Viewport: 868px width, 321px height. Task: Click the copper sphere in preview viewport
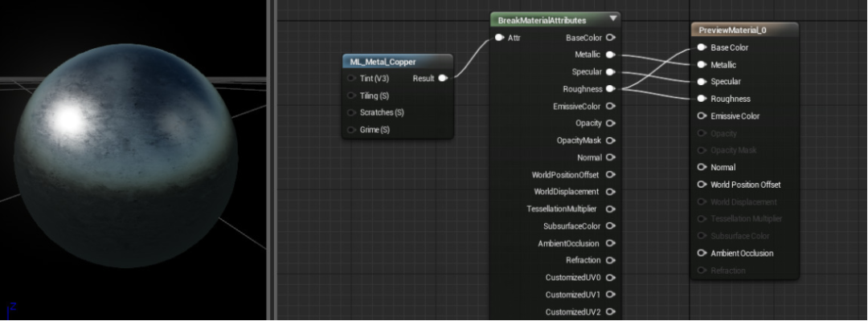click(x=126, y=156)
